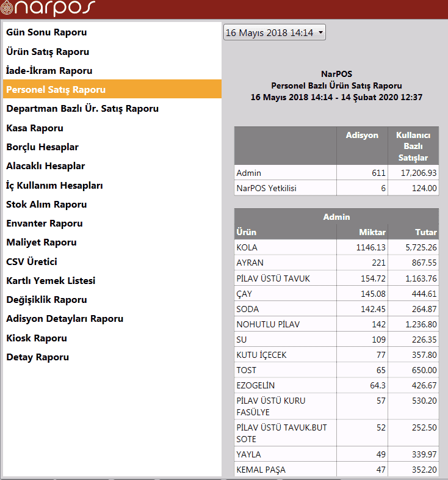Open Stok Alım Raporu
This screenshot has height=480, width=448.
(x=46, y=205)
